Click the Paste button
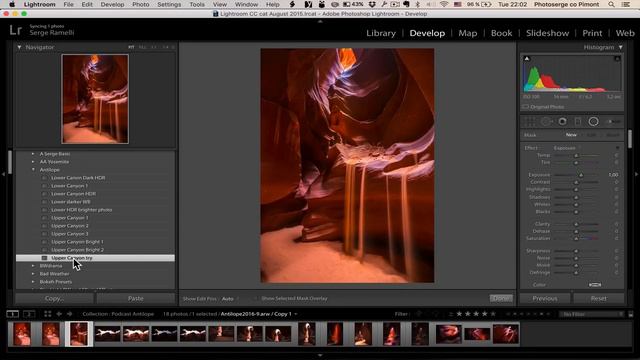 click(x=136, y=298)
